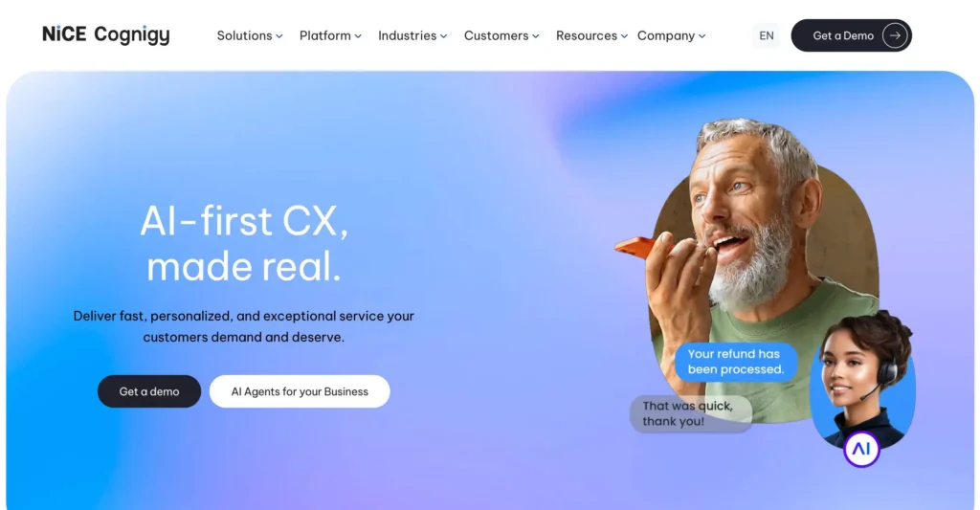The height and width of the screenshot is (510, 980).
Task: Open the Customers menu
Action: click(501, 35)
